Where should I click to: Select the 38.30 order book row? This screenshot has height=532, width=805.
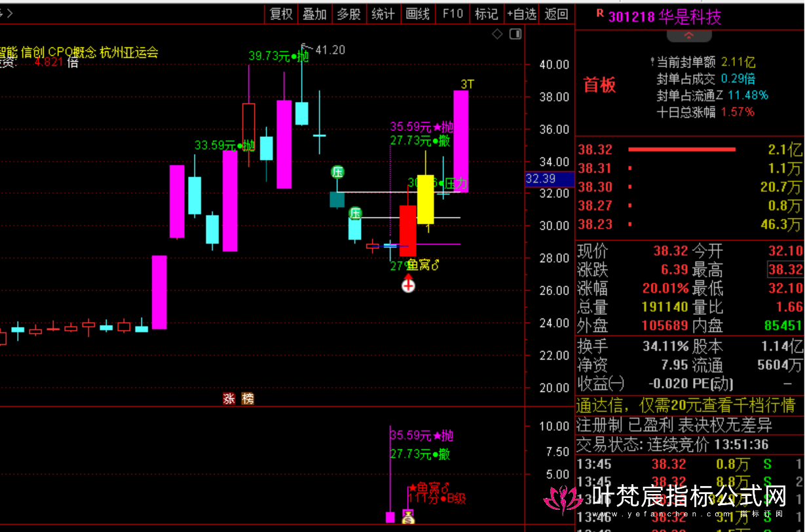tap(690, 187)
